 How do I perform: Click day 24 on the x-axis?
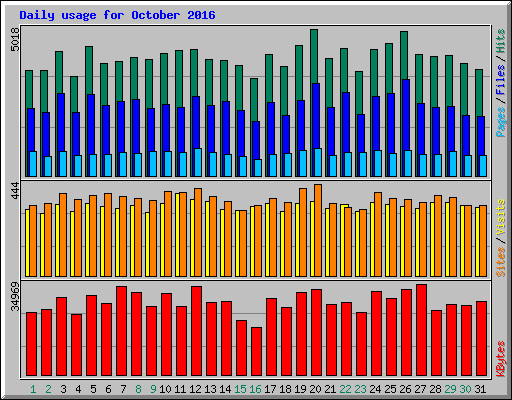click(x=375, y=389)
